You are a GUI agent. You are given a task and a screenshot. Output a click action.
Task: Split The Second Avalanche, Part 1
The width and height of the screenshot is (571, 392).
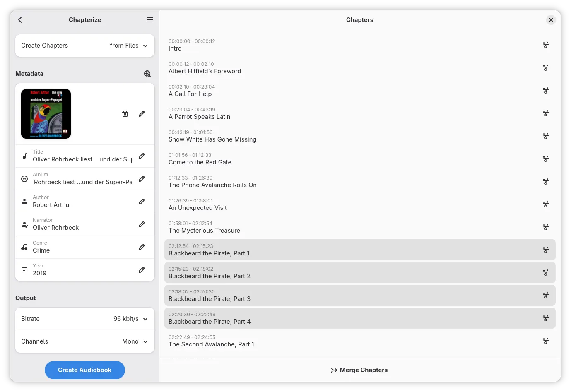click(546, 341)
